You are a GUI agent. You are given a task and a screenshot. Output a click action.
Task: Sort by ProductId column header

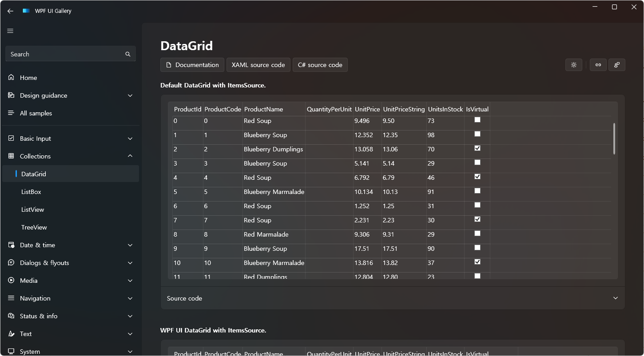pos(187,109)
